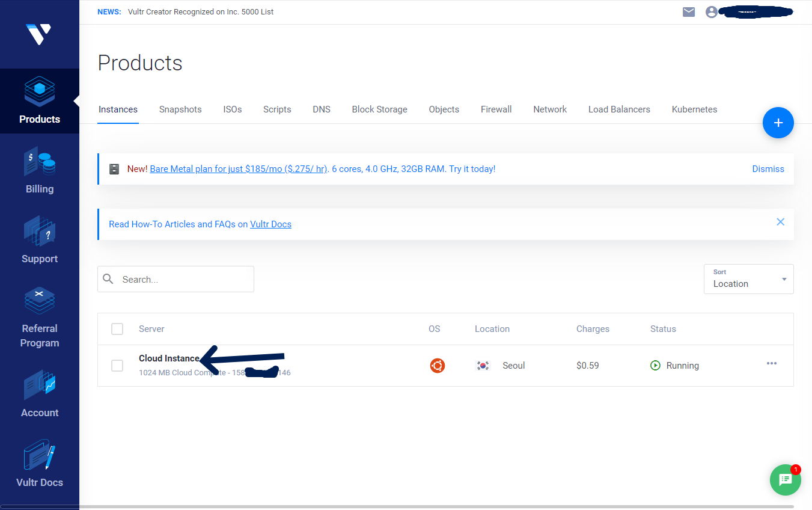The image size is (812, 510).
Task: Switch to the Snapshots tab
Action: tap(180, 109)
